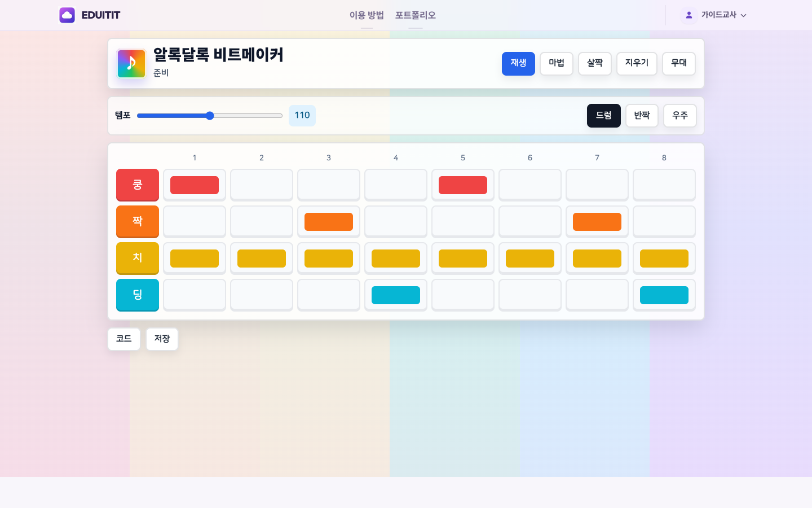Viewport: 812px width, 508px height.
Task: Click the 저장 save button
Action: [162, 339]
